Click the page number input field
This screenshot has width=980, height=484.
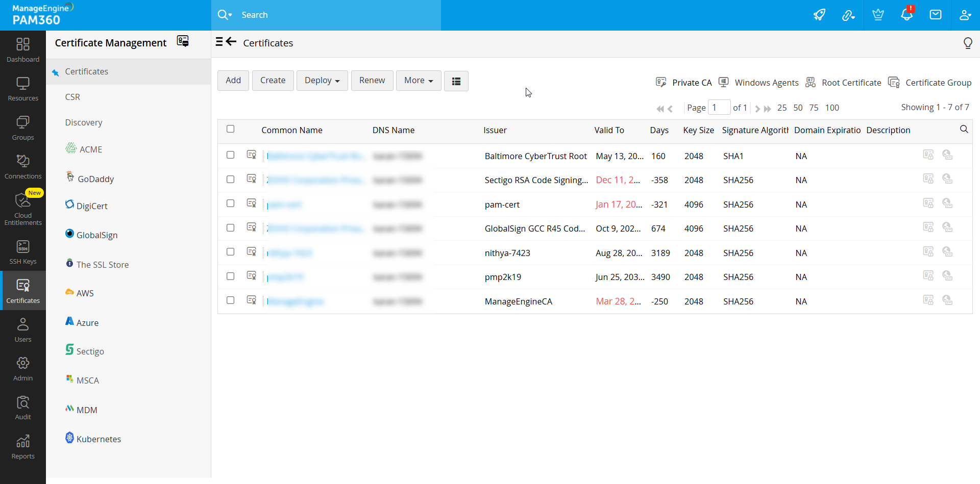click(719, 108)
